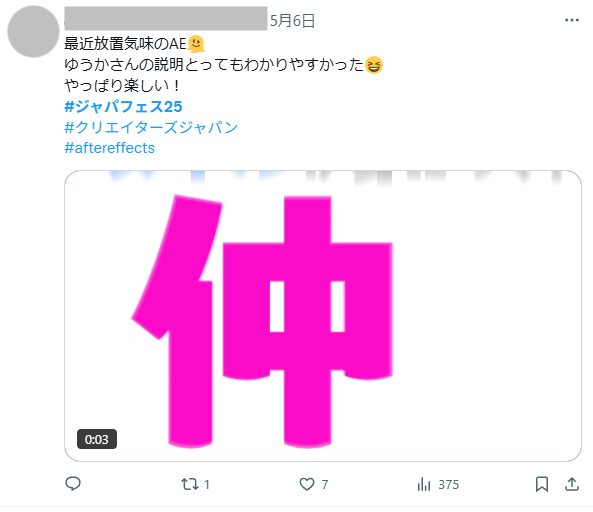Click the laughing emoji after わかりやすかった
593x512 pixels.
click(x=374, y=65)
